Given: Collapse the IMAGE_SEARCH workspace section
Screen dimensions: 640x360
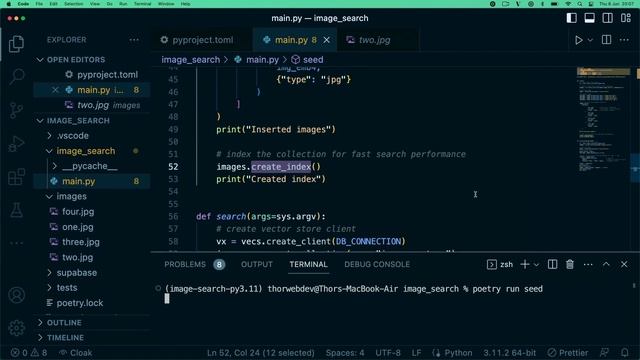Looking at the screenshot, I should pyautogui.click(x=40, y=121).
